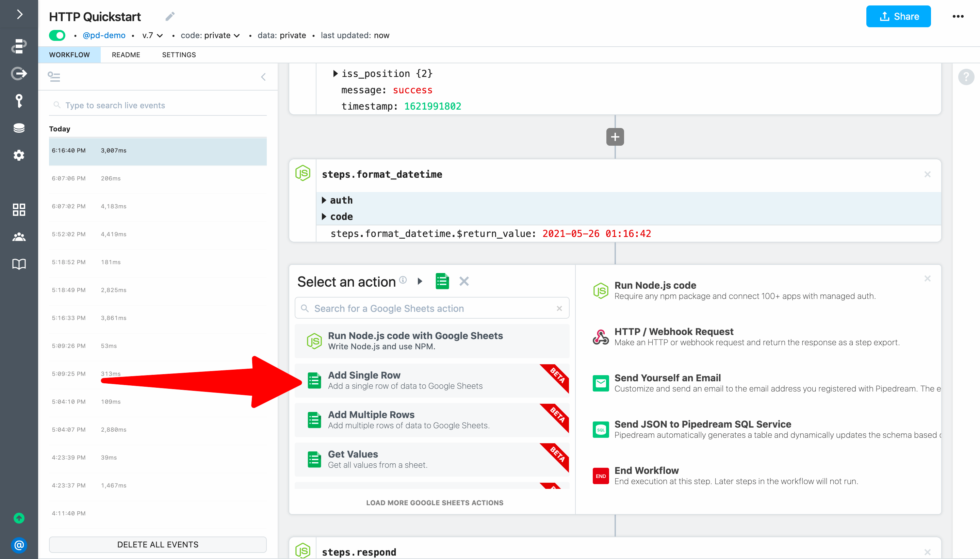
Task: Click the pencil icon to rename workflow
Action: (x=170, y=16)
